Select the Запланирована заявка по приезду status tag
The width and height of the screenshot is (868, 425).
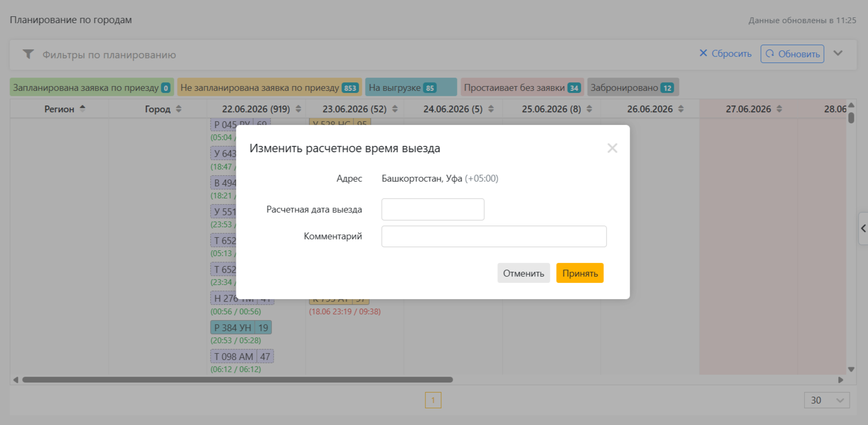pyautogui.click(x=92, y=88)
